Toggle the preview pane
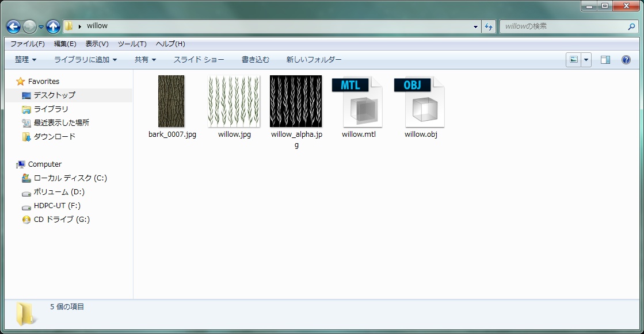This screenshot has width=644, height=334. click(x=605, y=60)
